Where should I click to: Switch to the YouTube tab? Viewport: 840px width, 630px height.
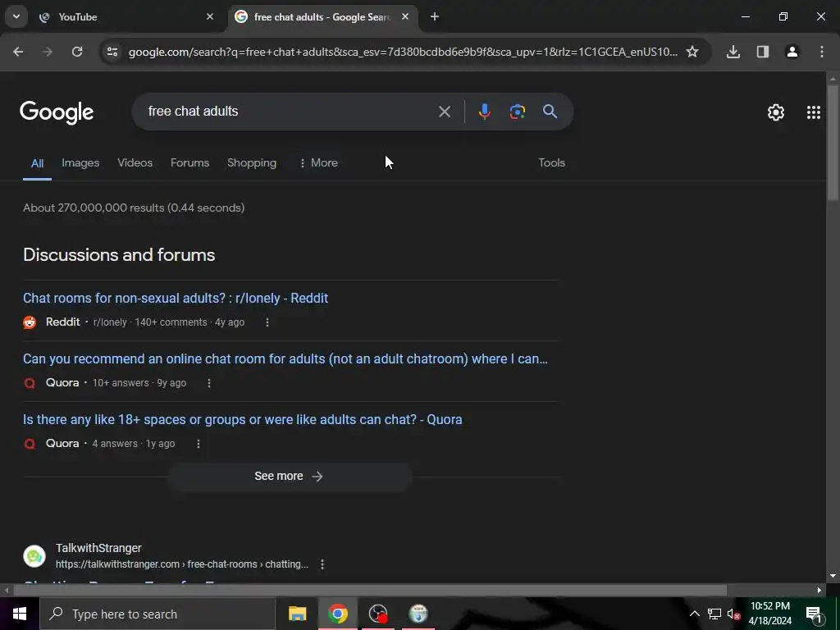coord(126,17)
